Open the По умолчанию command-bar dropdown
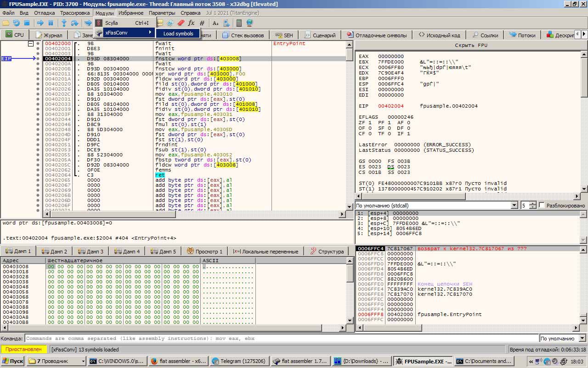588x368 pixels. [x=563, y=339]
